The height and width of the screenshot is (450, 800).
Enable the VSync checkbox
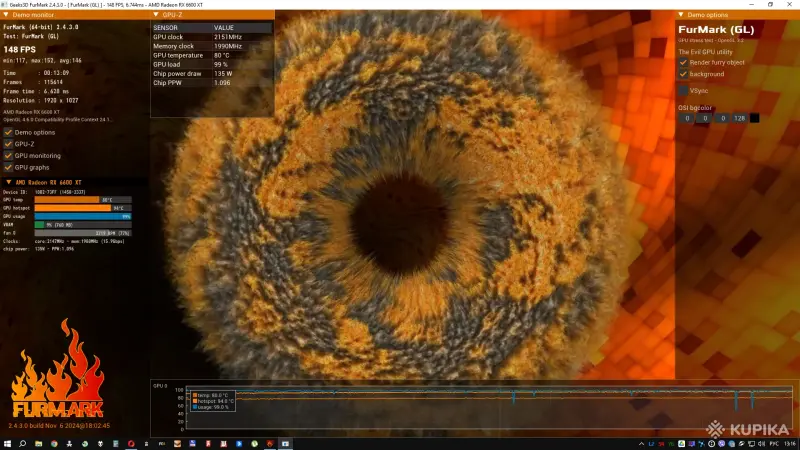pyautogui.click(x=683, y=90)
